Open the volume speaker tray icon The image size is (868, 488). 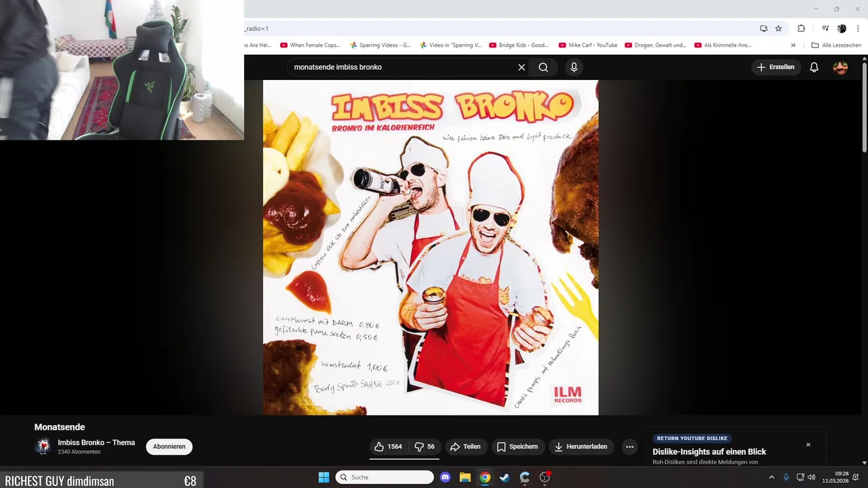[x=811, y=477]
